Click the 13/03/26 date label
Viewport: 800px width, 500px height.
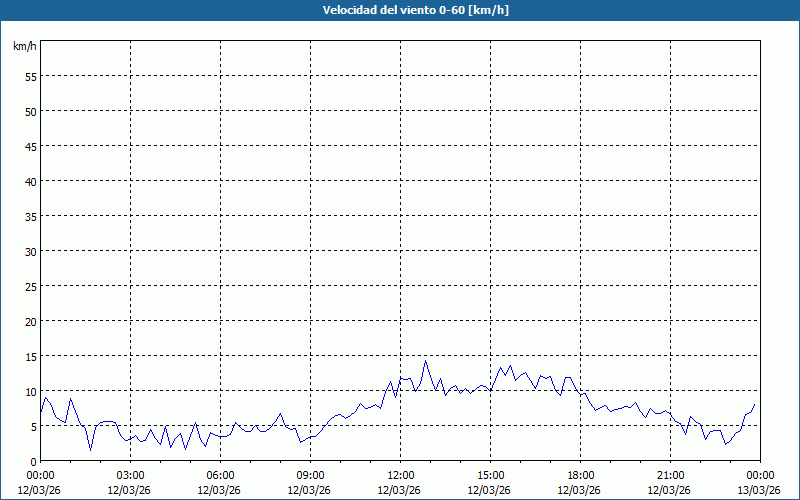(760, 489)
